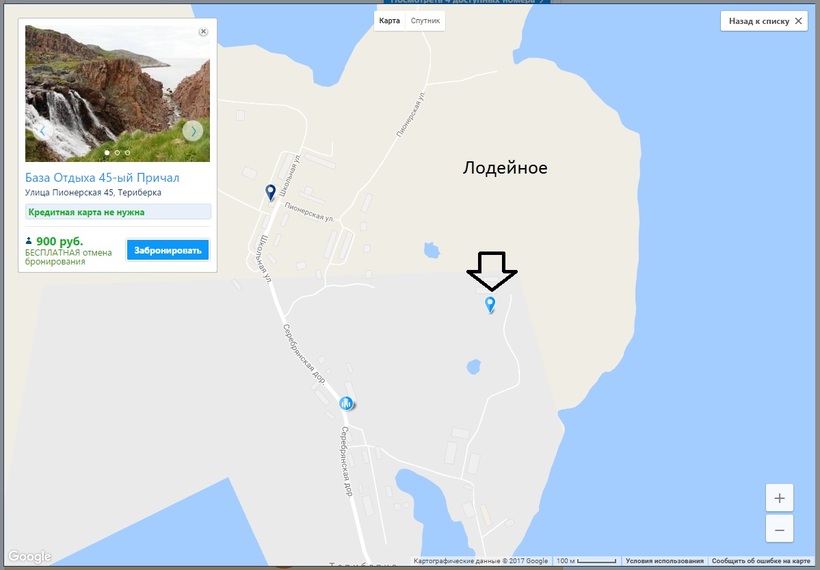Switch to Спутник satellite view
The image size is (820, 570).
[x=425, y=21]
